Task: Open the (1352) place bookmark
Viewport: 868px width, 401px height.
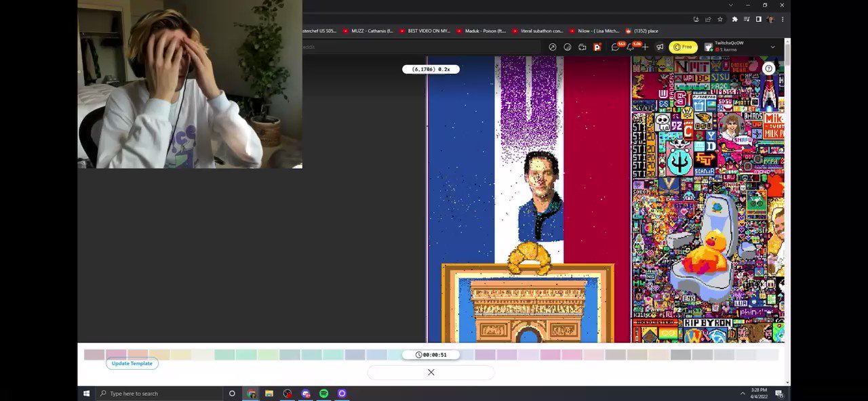Action: 642,30
